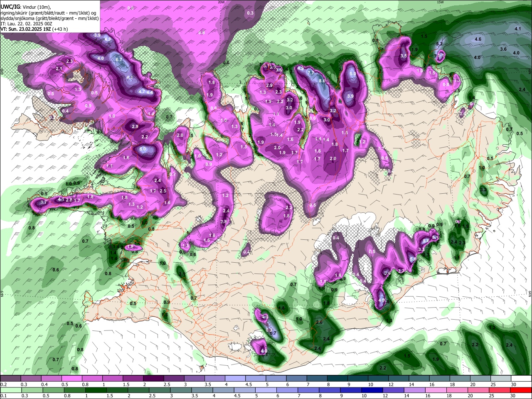The height and width of the screenshot is (399, 532).
Task: Click the white swatch ending the upper legend row
Action: 521,379
